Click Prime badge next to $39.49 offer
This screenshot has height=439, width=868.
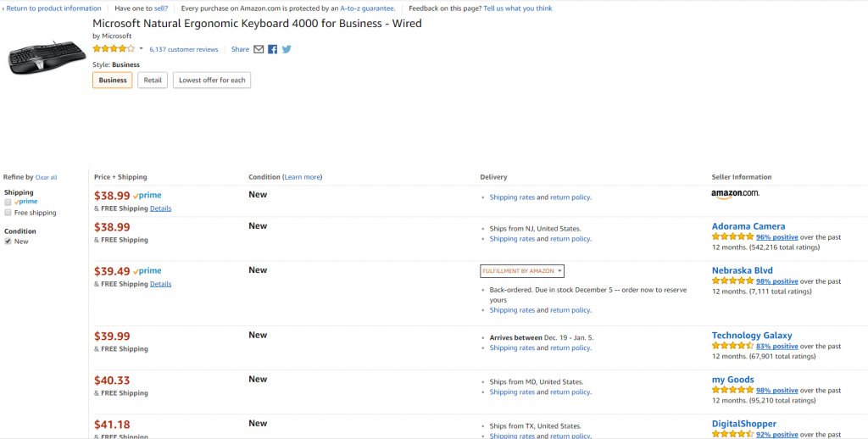coord(147,271)
